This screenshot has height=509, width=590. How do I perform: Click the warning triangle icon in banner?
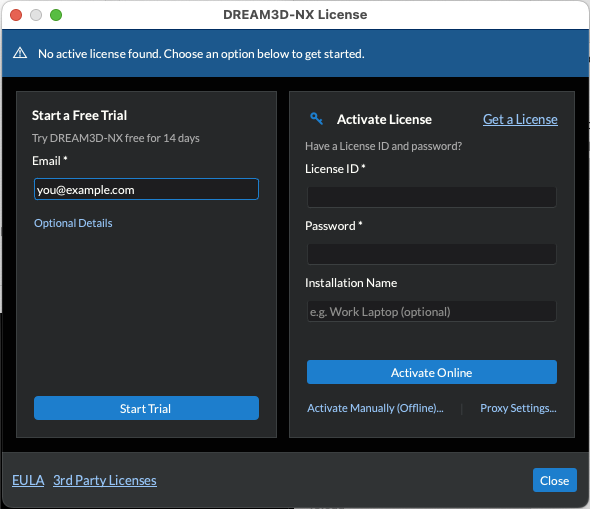[20, 53]
